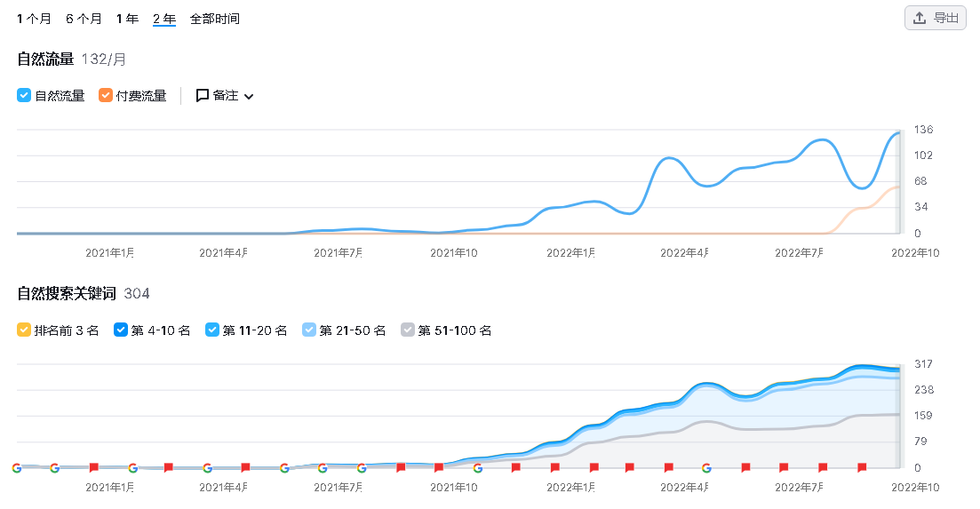Click the Google marker near 2022年4月

click(706, 467)
